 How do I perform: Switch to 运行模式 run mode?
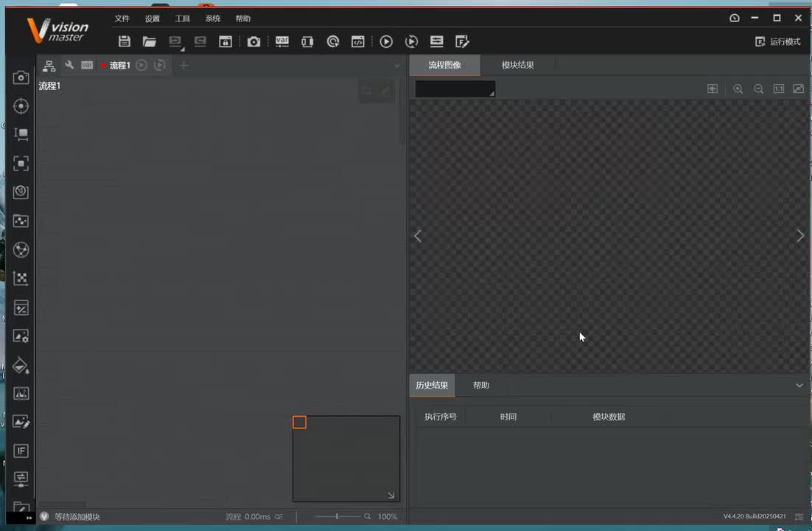[778, 41]
